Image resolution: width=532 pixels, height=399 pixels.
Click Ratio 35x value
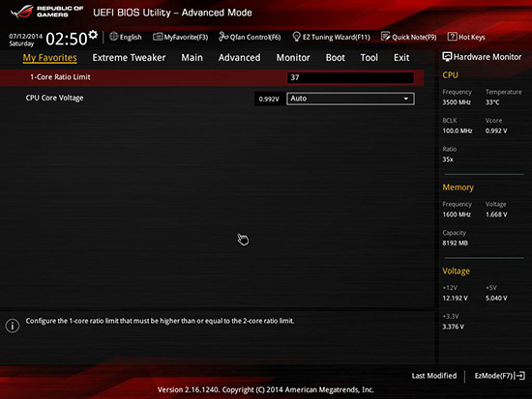(x=448, y=159)
